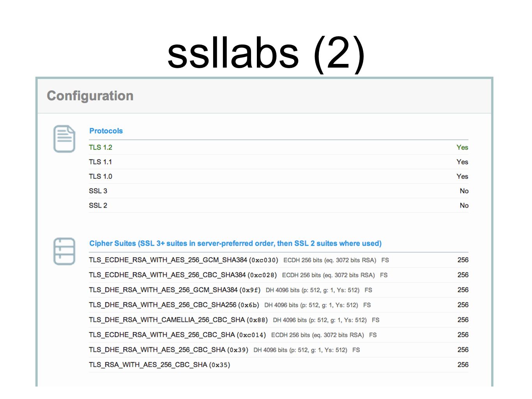Select cipher TLS_ECDHE_RSA_WITH_AES_256_CBC_SHA (0xc014)
This screenshot has width=532, height=399.
(x=279, y=335)
